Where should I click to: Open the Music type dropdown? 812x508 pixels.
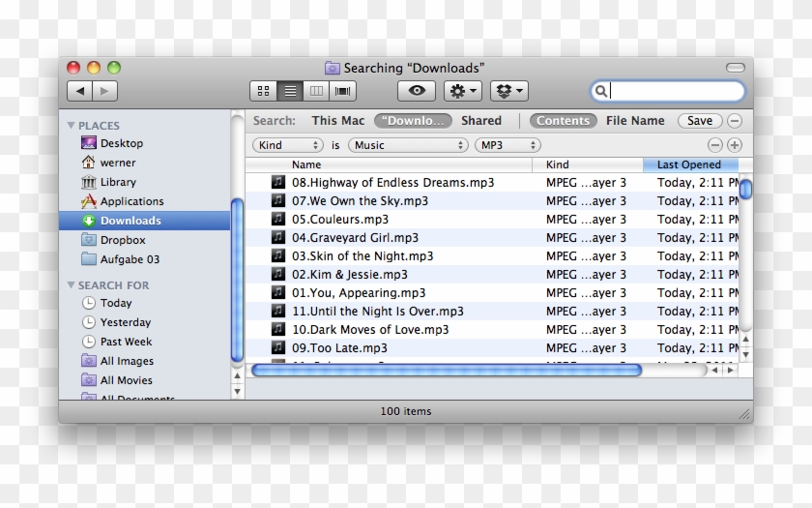pyautogui.click(x=408, y=145)
